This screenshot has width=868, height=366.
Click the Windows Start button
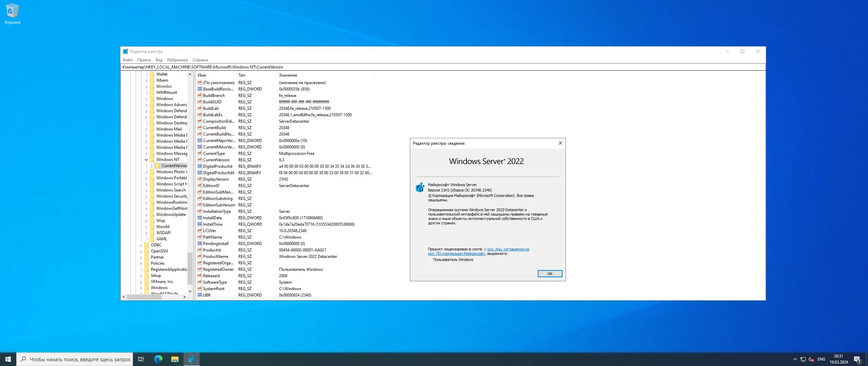(x=8, y=359)
